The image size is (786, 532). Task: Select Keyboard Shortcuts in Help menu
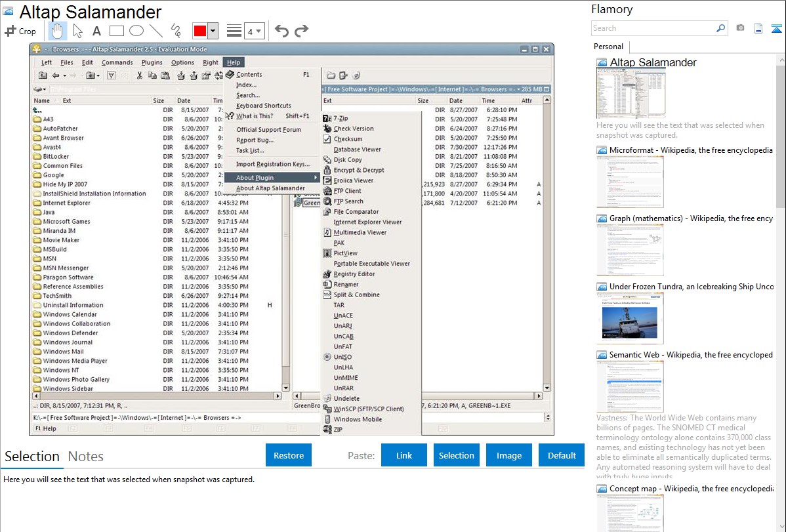[271, 106]
